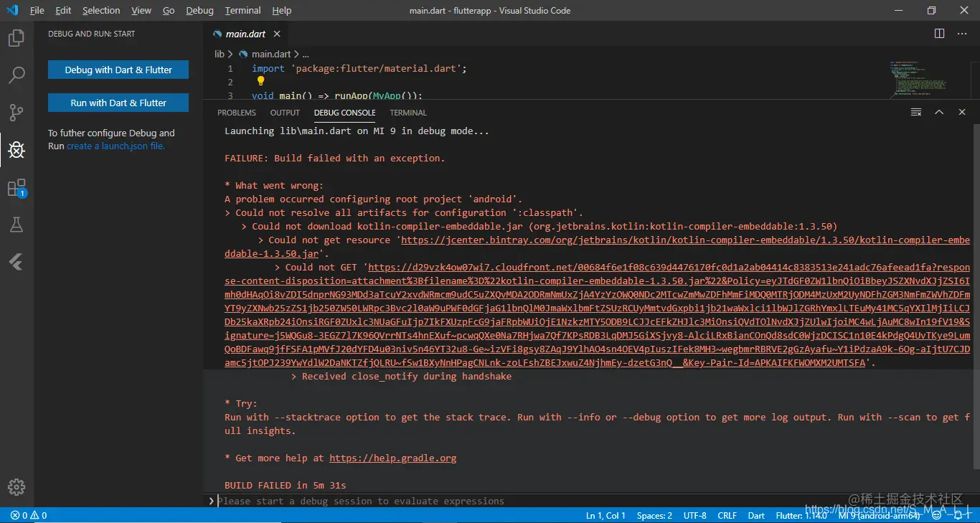Switch to the TERMINAL panel tab
The image size is (980, 523).
(x=408, y=113)
